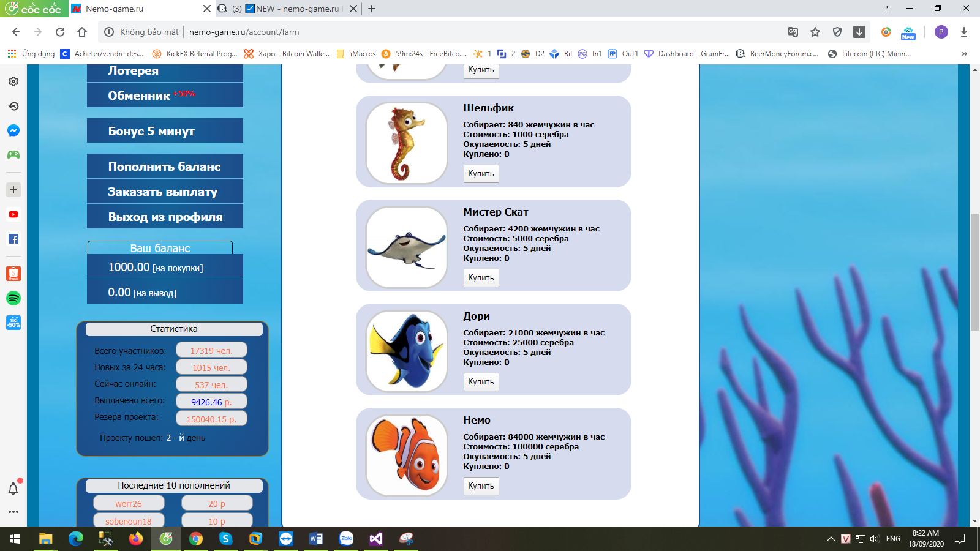This screenshot has height=551, width=980.
Task: Open KickEX Referral Program bookmark
Action: pyautogui.click(x=195, y=54)
